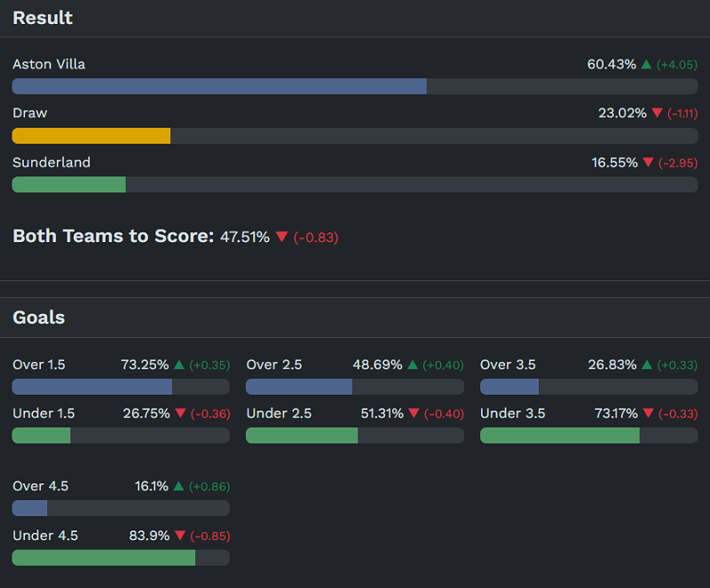Click the red down arrow for Under 1.5

pyautogui.click(x=180, y=413)
